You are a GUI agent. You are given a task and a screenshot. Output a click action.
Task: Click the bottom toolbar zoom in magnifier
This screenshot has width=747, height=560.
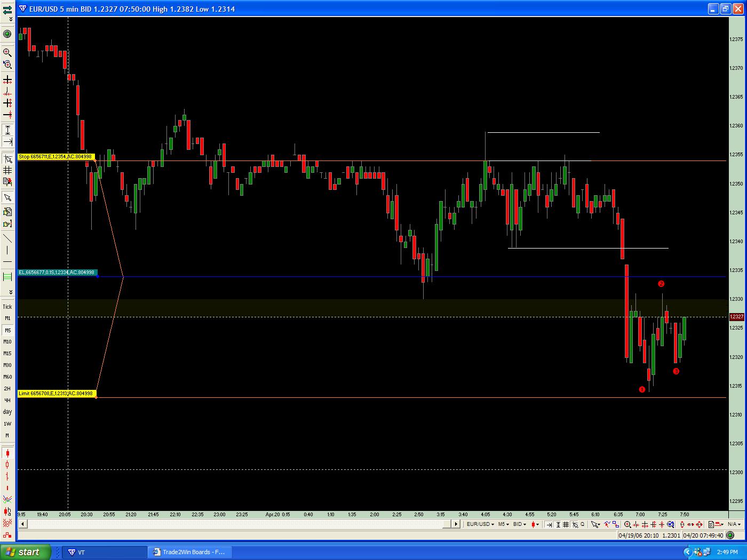coord(627,524)
